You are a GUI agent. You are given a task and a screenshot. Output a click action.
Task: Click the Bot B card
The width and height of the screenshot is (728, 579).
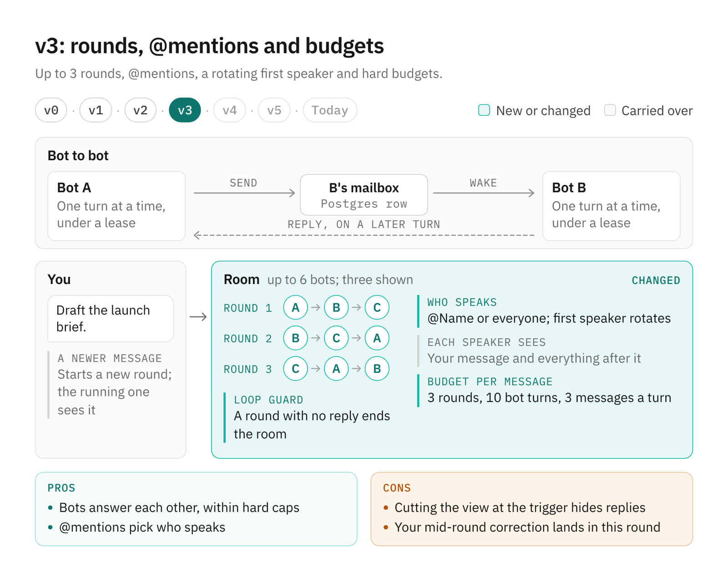[612, 206]
